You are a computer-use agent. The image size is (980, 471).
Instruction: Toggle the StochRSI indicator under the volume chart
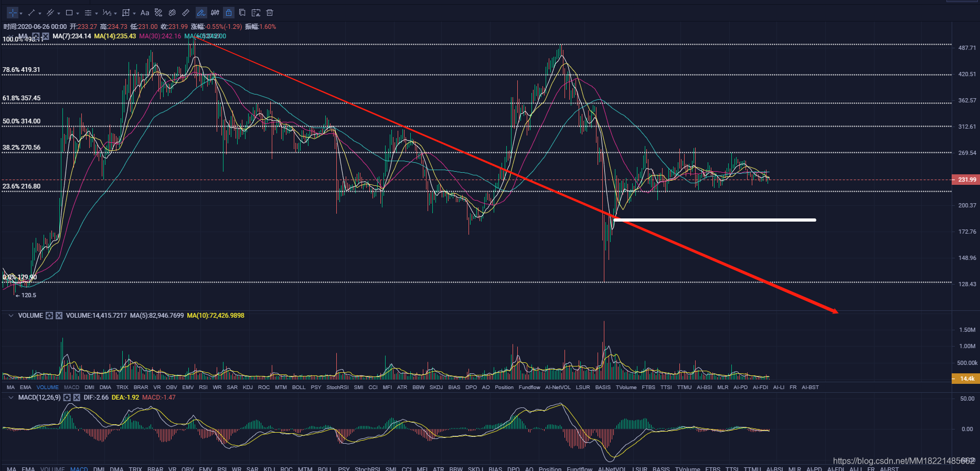pyautogui.click(x=337, y=388)
